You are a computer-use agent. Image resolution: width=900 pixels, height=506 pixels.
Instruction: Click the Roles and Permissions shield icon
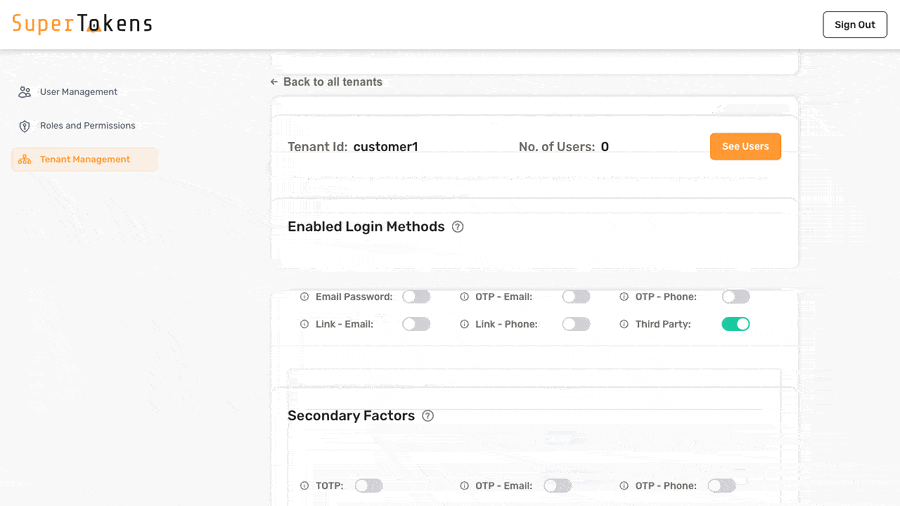click(25, 126)
